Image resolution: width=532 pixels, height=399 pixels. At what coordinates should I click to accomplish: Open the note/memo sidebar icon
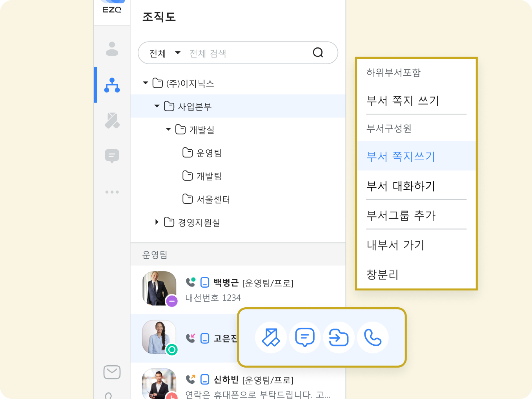coord(112,121)
